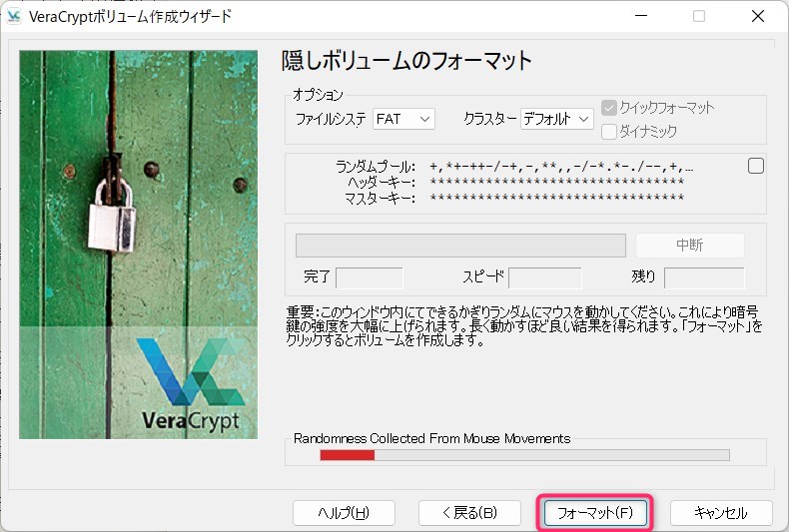The image size is (789, 532).
Task: Click the マスターキー asterisk value
Action: (557, 197)
